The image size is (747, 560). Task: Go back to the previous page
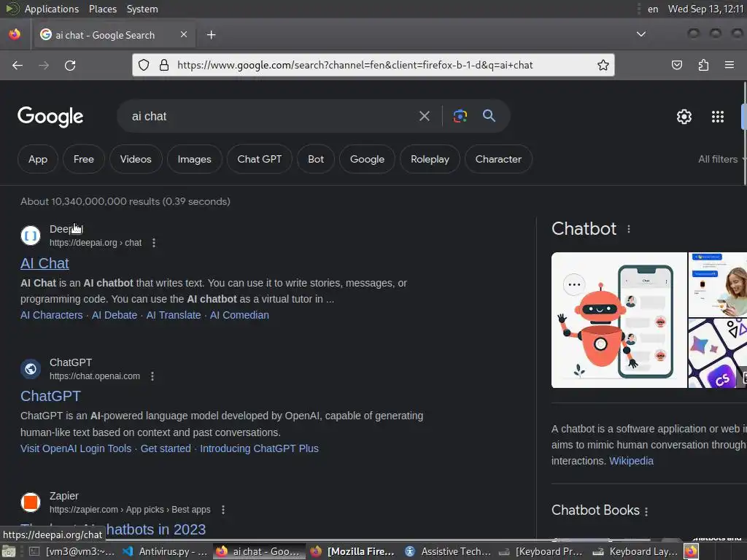[18, 65]
